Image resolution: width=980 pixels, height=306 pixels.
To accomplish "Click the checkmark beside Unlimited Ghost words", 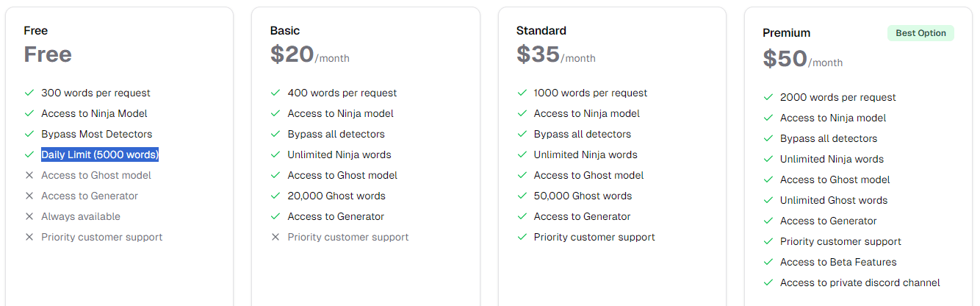I will 768,200.
